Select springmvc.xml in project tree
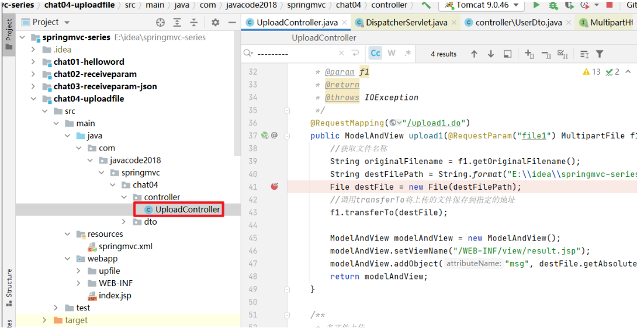The width and height of the screenshot is (644, 328). [x=125, y=246]
